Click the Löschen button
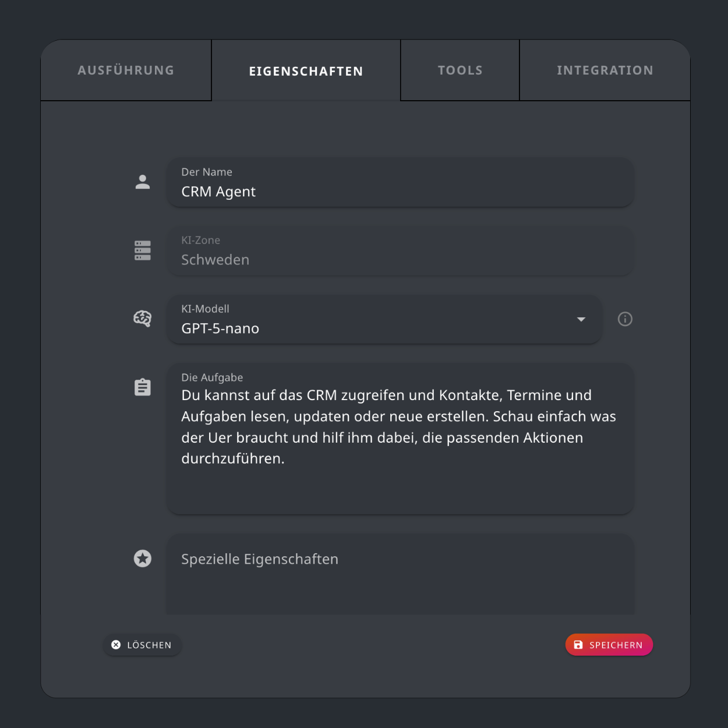Screen dimensions: 728x728 pyautogui.click(x=142, y=645)
